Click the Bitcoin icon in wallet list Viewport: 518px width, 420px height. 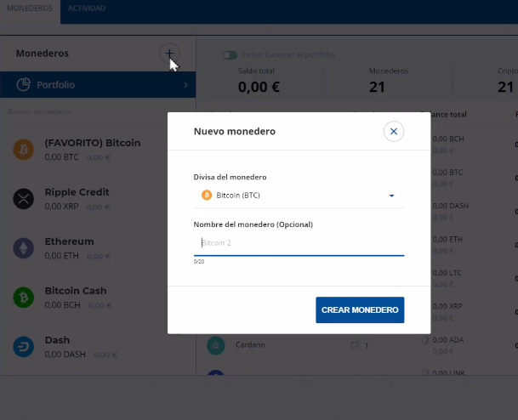(x=23, y=150)
